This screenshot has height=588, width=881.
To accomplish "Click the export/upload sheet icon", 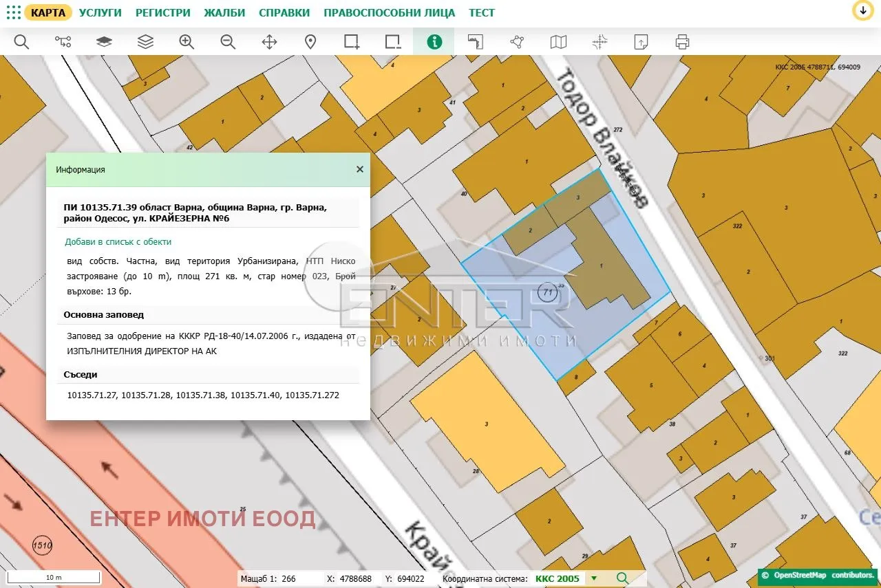I will click(641, 42).
